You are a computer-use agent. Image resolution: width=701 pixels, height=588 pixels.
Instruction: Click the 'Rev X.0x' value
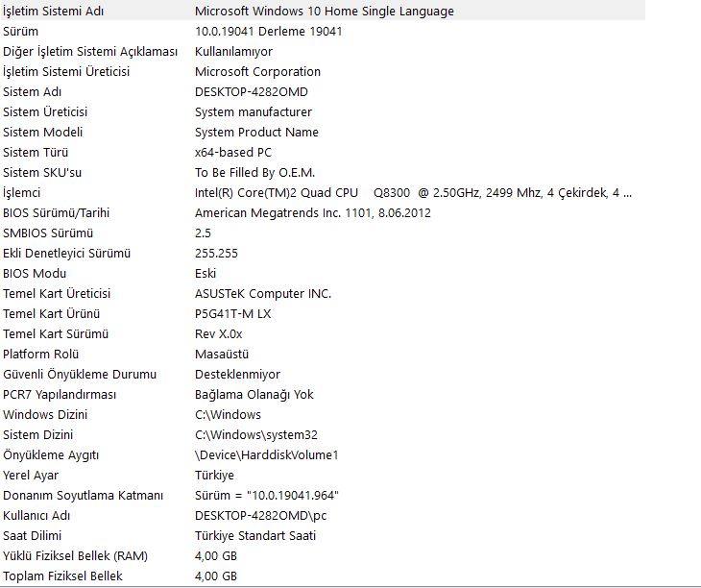pos(219,333)
